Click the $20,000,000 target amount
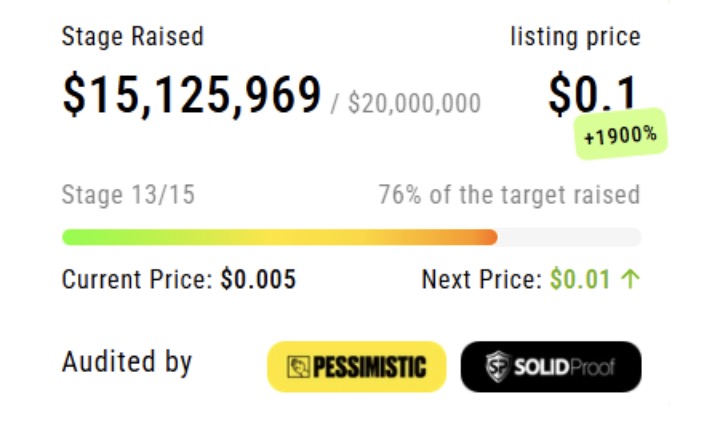This screenshot has height=424, width=706. pyautogui.click(x=415, y=103)
